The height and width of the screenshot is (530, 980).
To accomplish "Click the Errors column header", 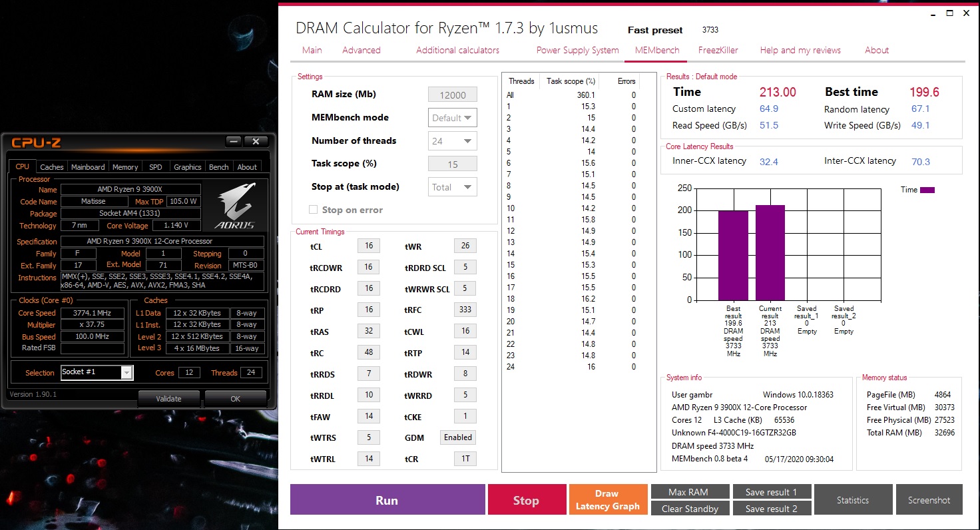I will click(x=626, y=81).
